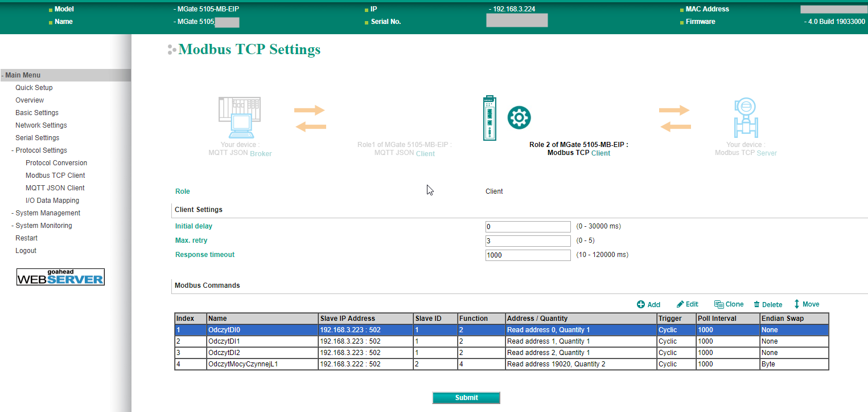Viewport: 868px width, 412px height.
Task: Click the Slave ID column header
Action: point(435,319)
